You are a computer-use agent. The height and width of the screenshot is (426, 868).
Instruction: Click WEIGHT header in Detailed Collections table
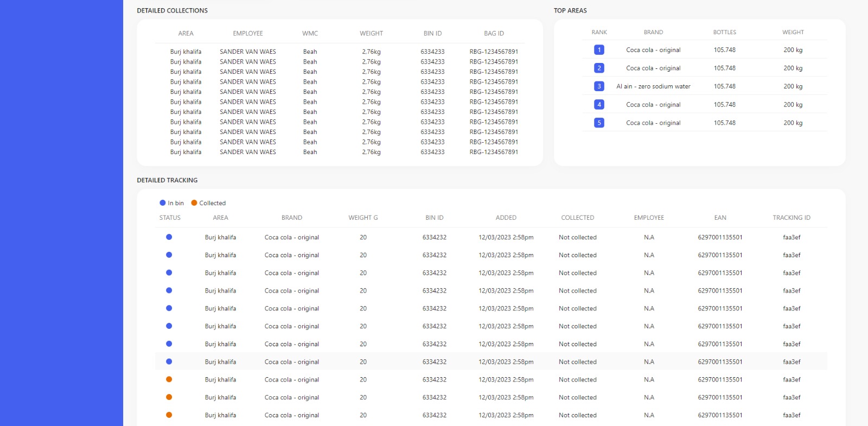[371, 34]
